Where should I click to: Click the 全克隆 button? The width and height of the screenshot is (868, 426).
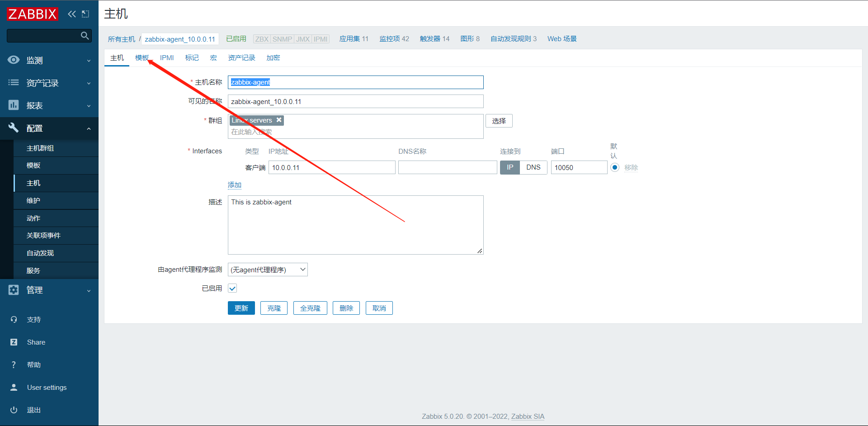310,308
